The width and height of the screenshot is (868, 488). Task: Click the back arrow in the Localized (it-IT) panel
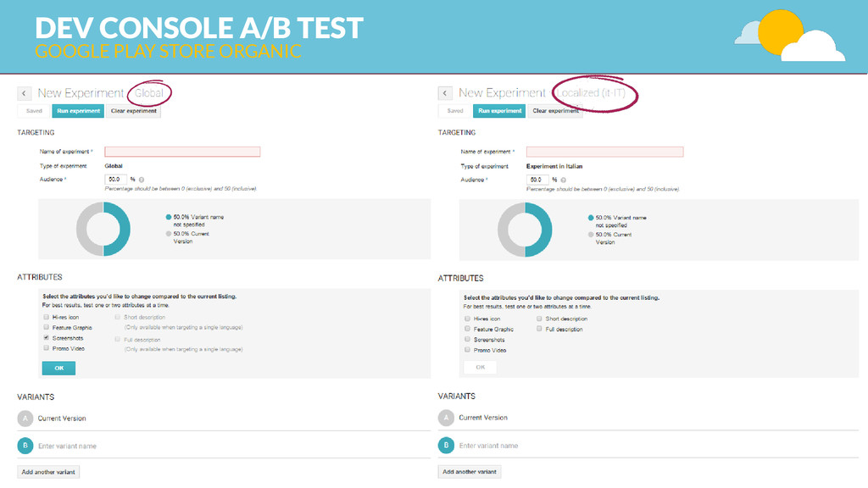point(445,93)
